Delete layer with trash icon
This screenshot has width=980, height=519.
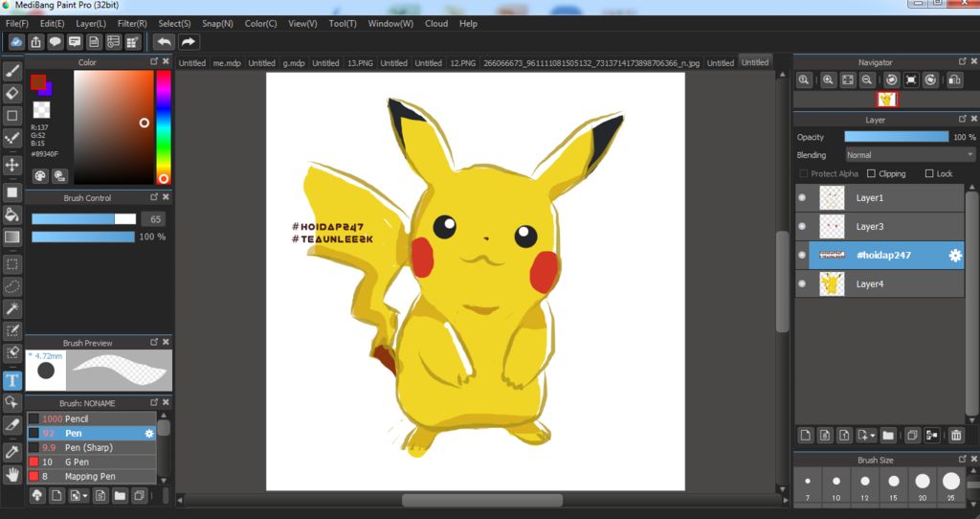coord(956,435)
